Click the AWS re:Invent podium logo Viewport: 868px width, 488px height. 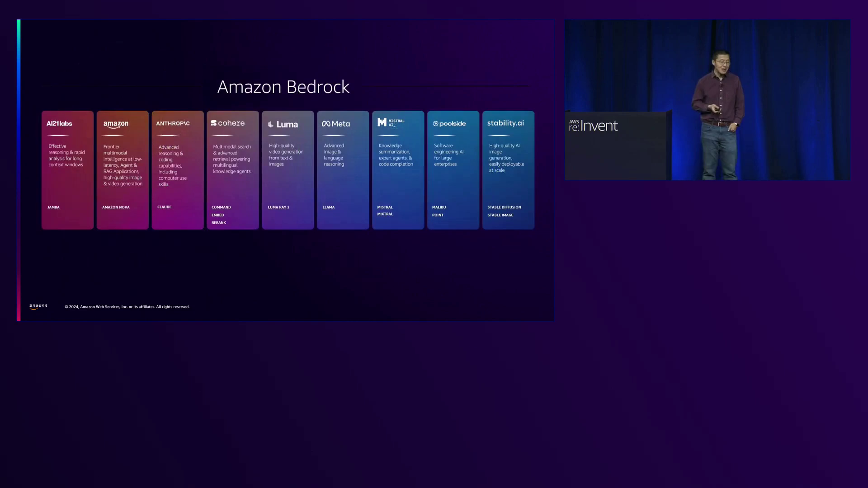pos(593,126)
